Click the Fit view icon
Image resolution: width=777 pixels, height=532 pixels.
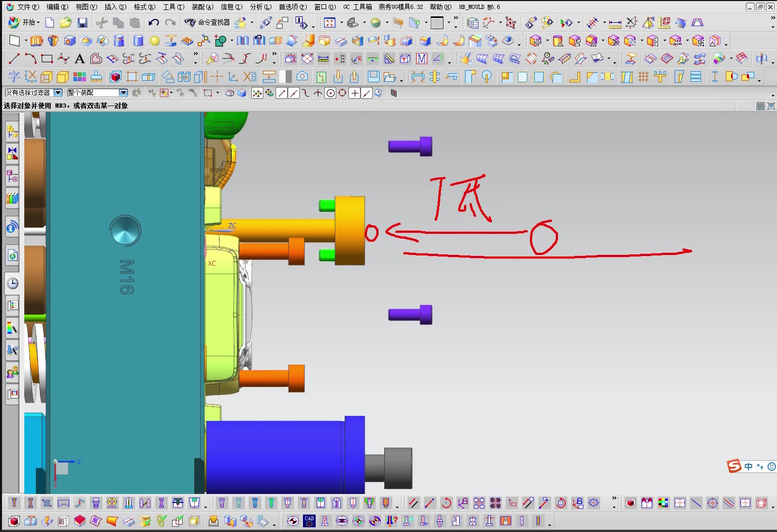click(x=330, y=23)
